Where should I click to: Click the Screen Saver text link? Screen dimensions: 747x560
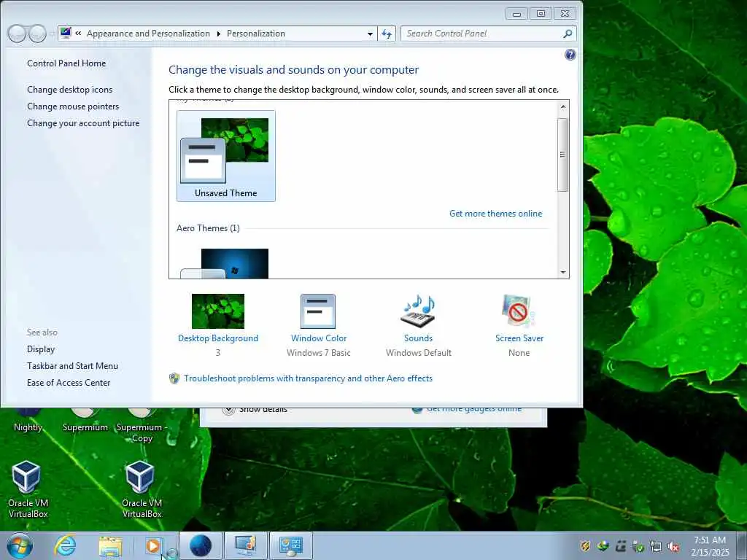point(519,338)
